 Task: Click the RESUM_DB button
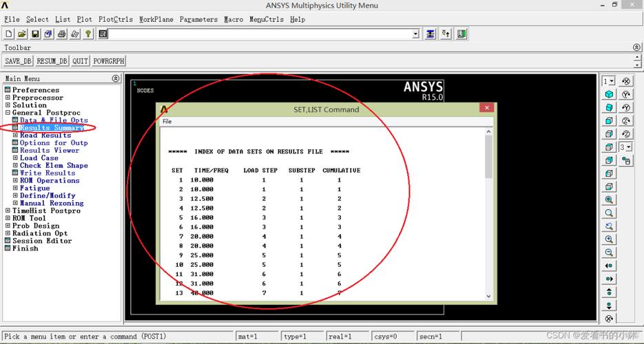(x=52, y=61)
